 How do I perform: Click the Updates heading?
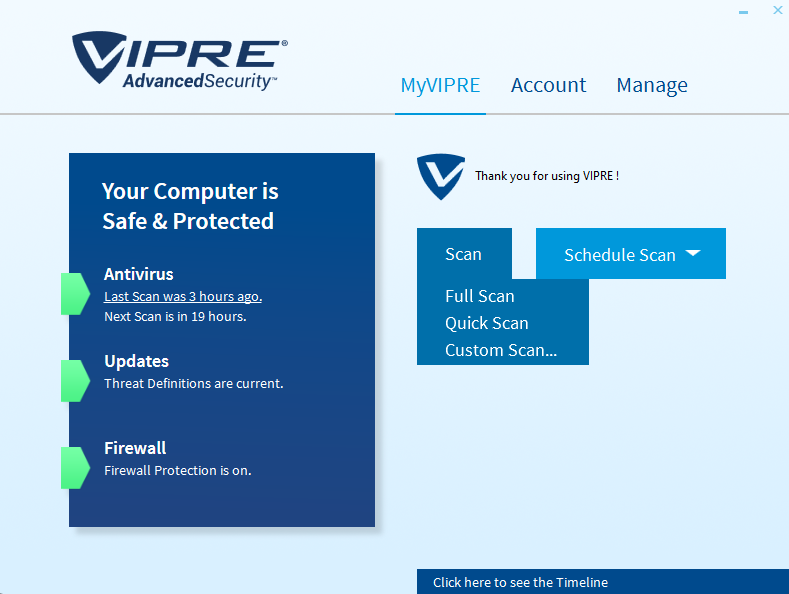[136, 361]
